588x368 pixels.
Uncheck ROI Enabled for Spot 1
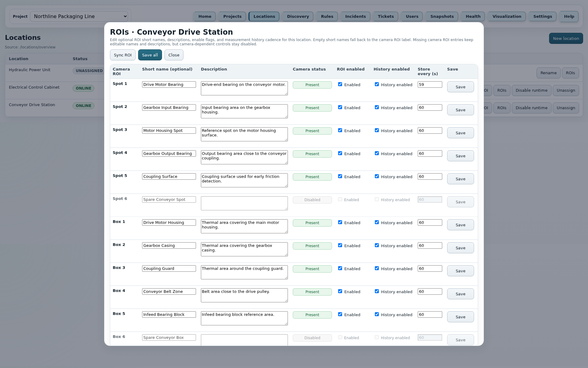pyautogui.click(x=340, y=84)
